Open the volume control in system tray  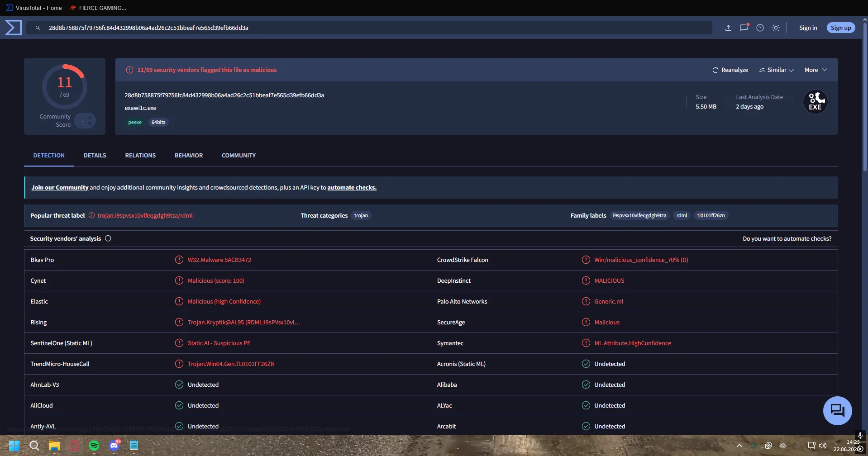[823, 446]
